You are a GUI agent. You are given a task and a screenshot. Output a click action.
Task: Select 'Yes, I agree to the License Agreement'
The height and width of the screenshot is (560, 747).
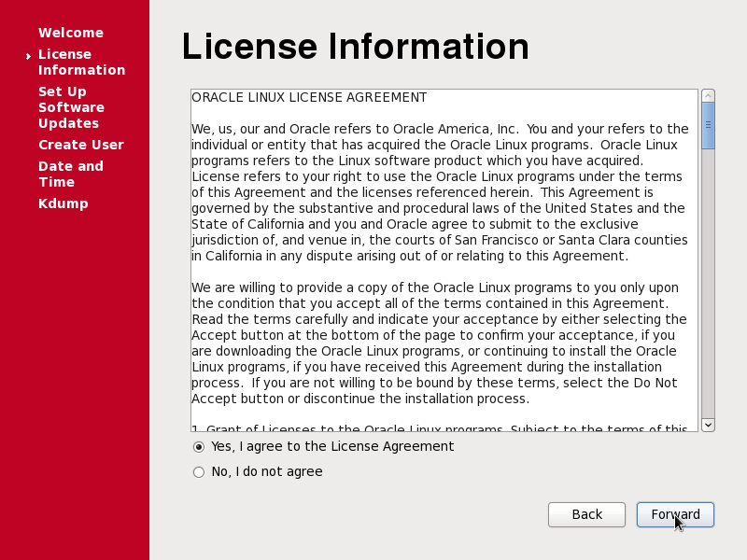[323, 447]
